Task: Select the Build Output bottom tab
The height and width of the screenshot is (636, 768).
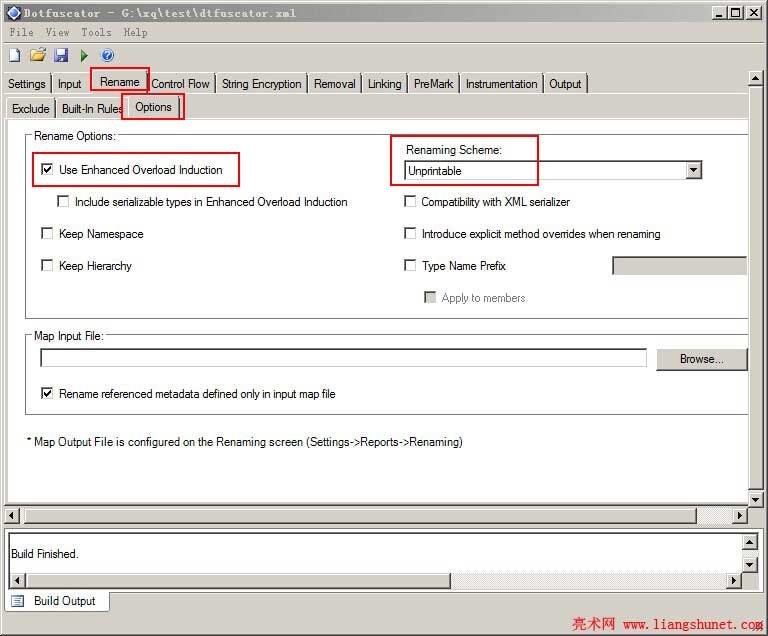Action: coord(57,601)
